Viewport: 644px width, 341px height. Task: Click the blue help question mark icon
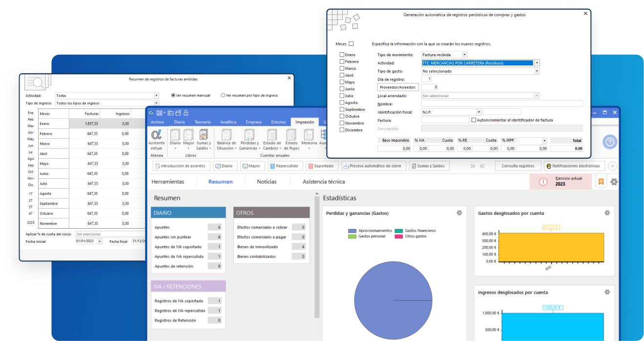click(x=610, y=142)
